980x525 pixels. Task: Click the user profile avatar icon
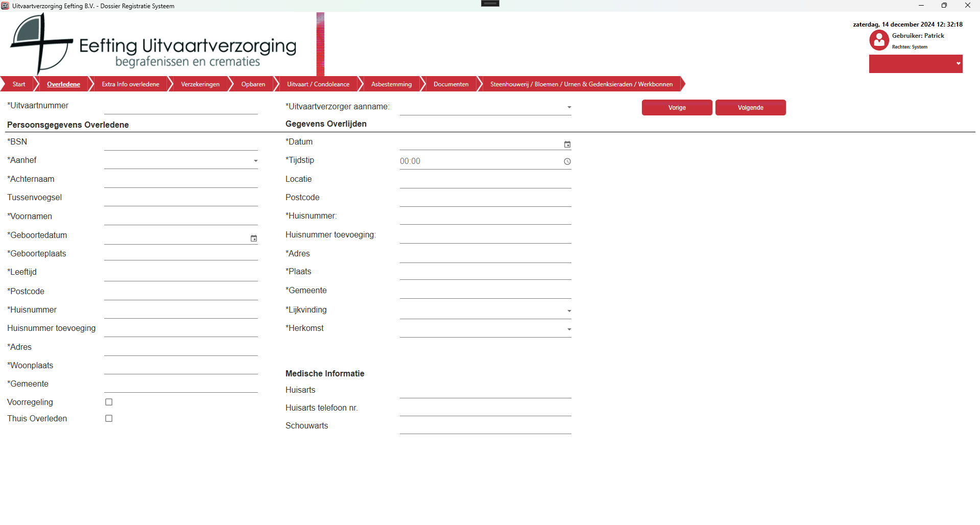(x=879, y=40)
